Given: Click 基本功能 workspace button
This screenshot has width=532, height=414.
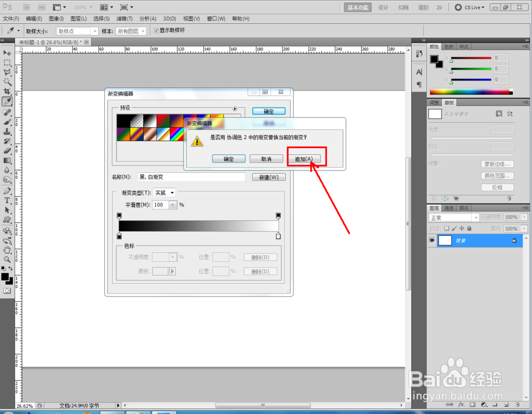Looking at the screenshot, I should [x=358, y=7].
